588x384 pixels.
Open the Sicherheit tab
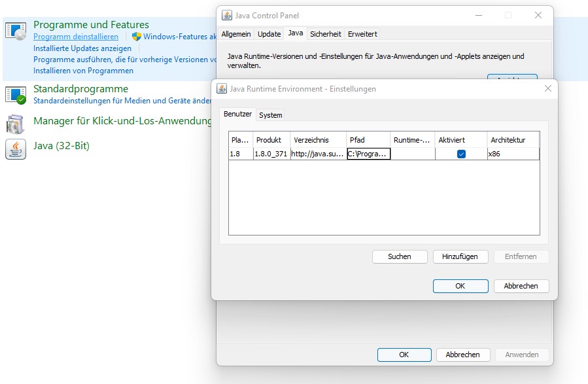click(325, 34)
